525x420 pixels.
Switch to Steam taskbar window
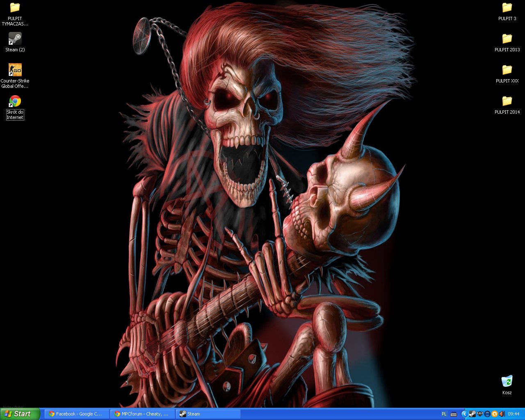(208, 414)
